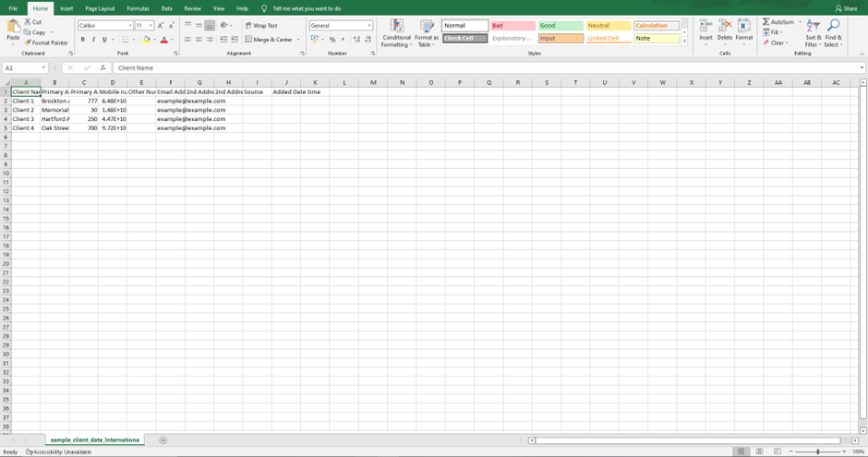868x457 pixels.
Task: Click the Insert Function fx icon
Action: pyautogui.click(x=102, y=68)
